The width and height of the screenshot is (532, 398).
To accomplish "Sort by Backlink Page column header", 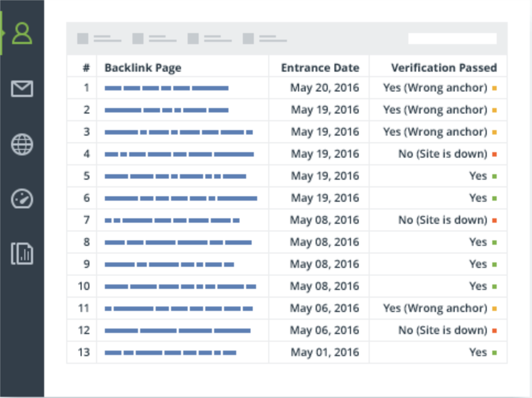I will click(x=143, y=68).
